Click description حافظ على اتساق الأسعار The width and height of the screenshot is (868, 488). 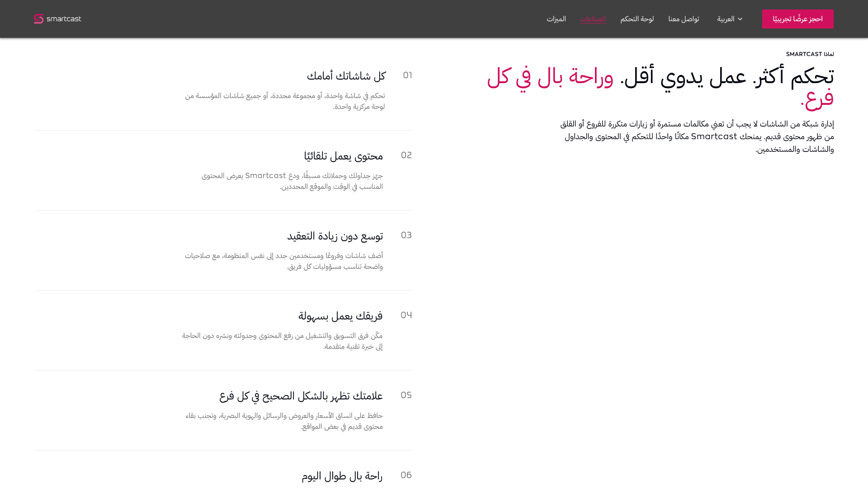(284, 421)
